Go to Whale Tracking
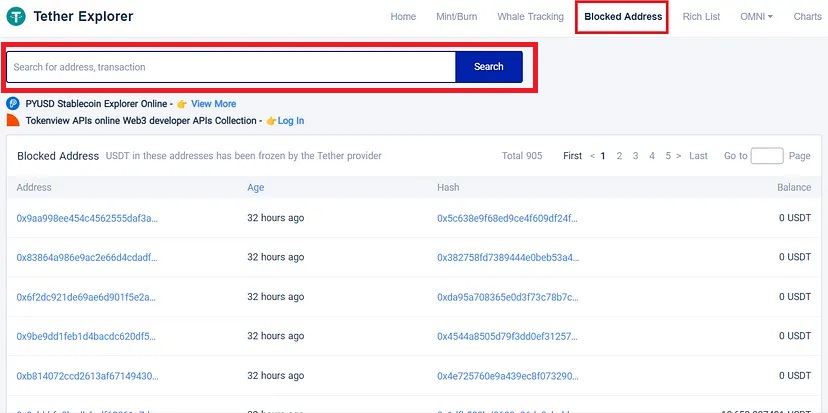 pyautogui.click(x=530, y=16)
